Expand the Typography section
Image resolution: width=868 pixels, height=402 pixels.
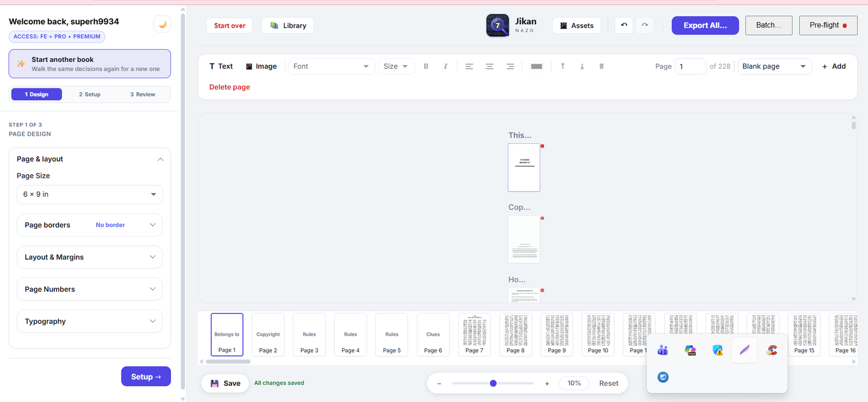[x=90, y=321]
